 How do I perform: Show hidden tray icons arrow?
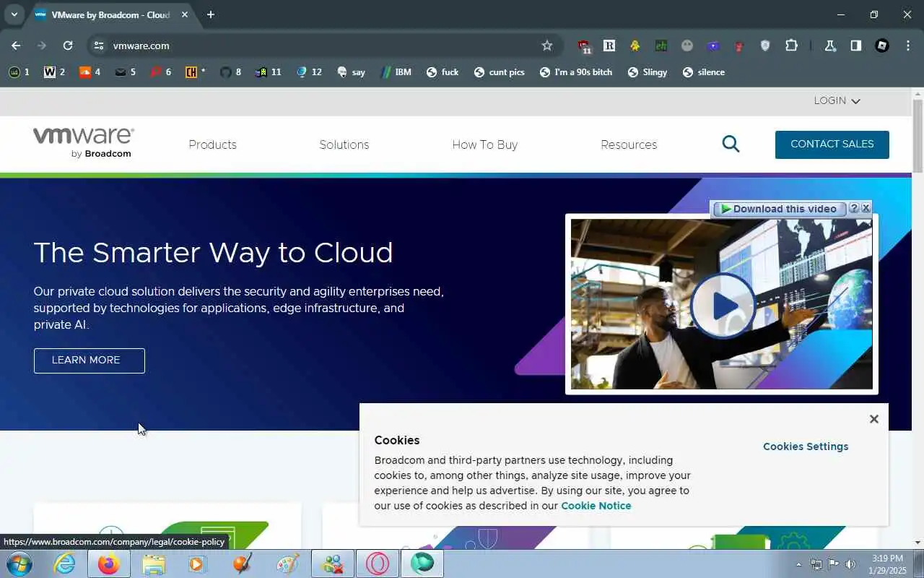coord(798,564)
